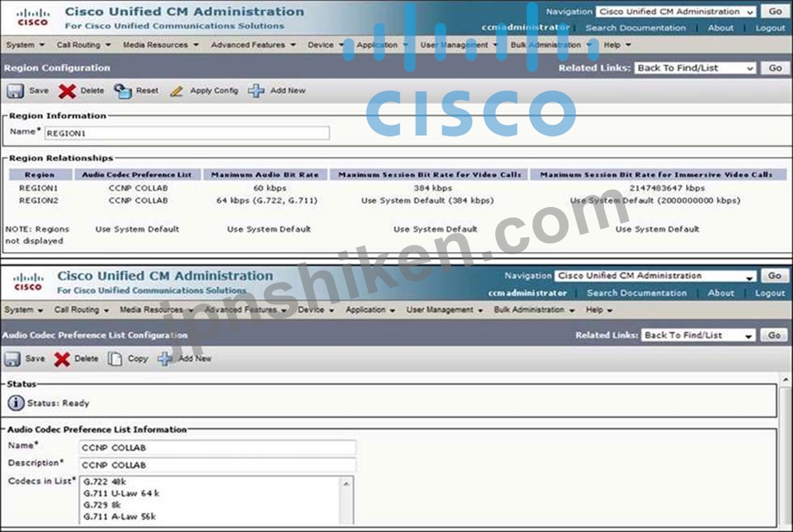Open the Help menu in top window

click(617, 45)
